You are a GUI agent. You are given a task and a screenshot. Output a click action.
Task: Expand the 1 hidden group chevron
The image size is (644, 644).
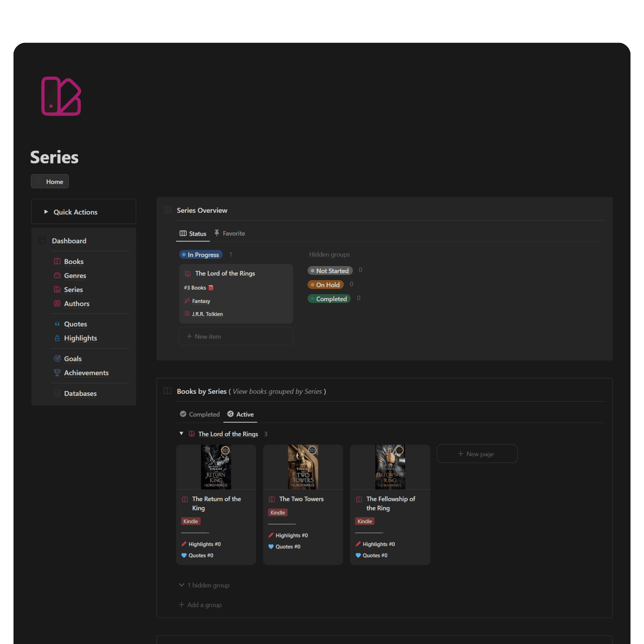point(182,585)
